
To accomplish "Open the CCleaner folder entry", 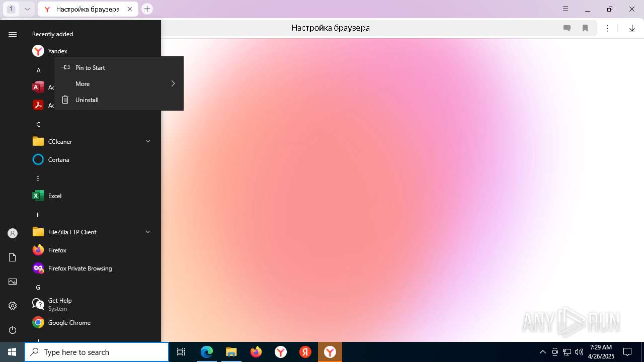I will pos(93,141).
